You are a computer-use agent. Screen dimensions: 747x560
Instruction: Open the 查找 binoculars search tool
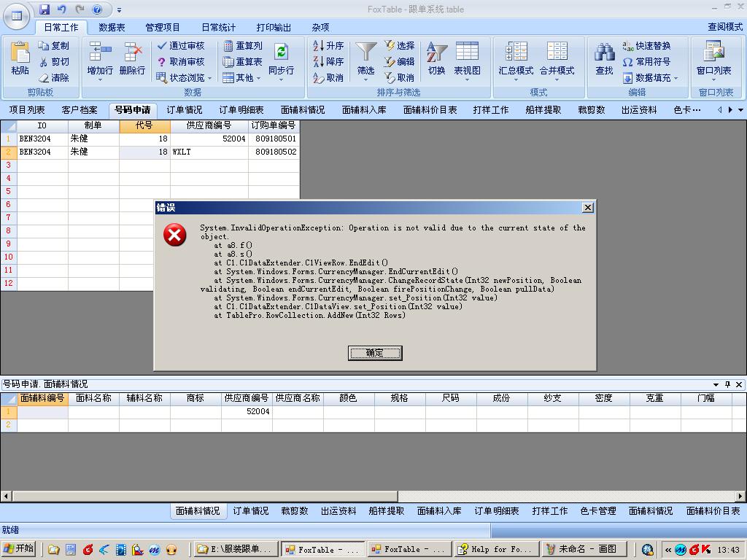(x=604, y=52)
